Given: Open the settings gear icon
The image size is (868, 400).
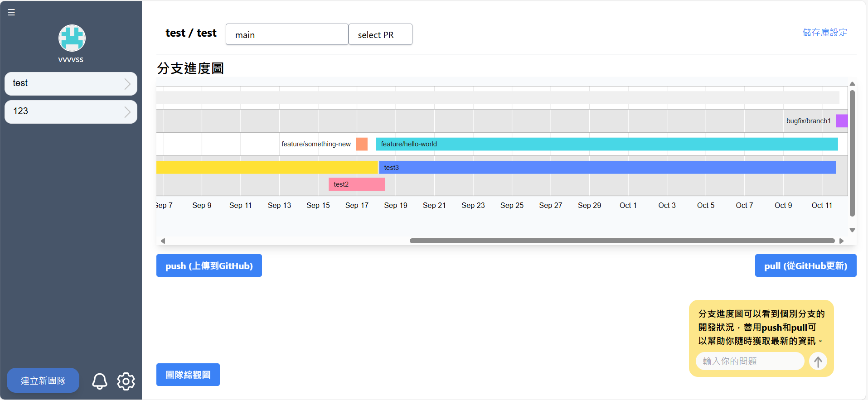Looking at the screenshot, I should tap(126, 381).
